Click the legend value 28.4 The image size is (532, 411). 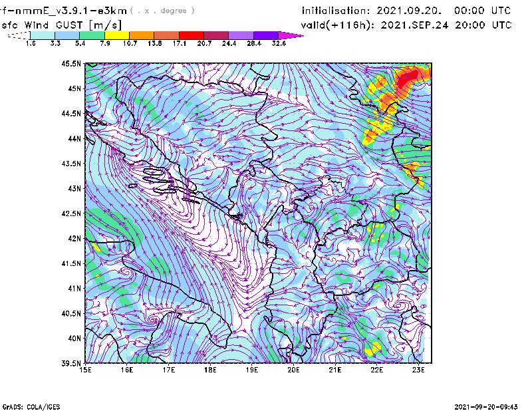(254, 43)
